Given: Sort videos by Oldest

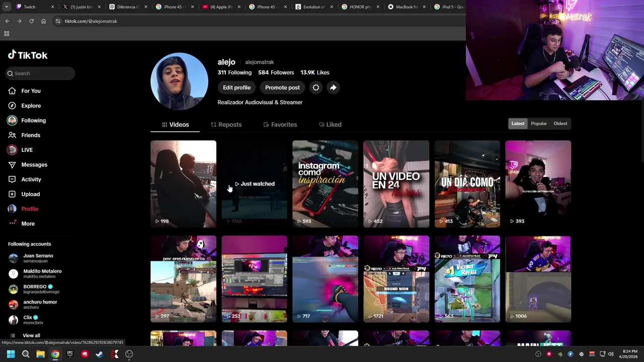Looking at the screenshot, I should click(560, 124).
